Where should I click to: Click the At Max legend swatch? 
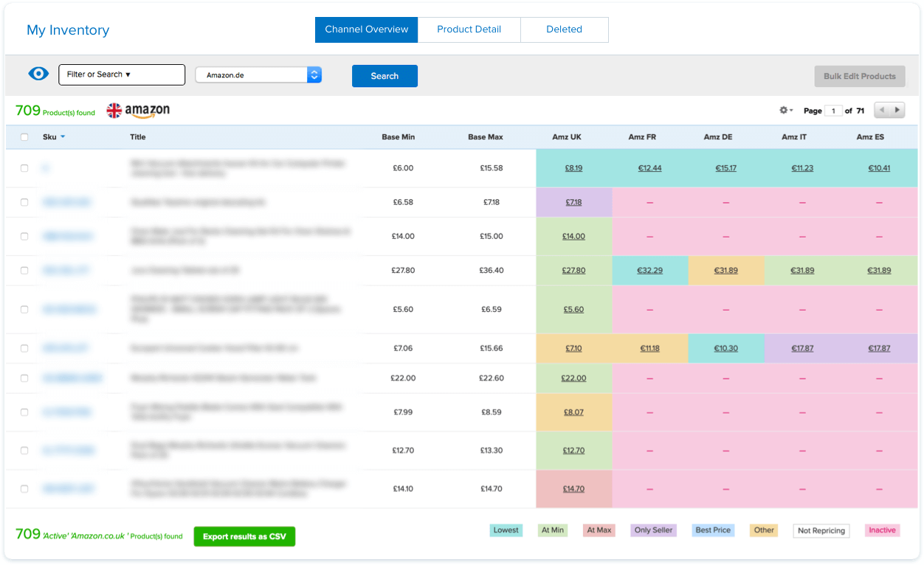601,530
